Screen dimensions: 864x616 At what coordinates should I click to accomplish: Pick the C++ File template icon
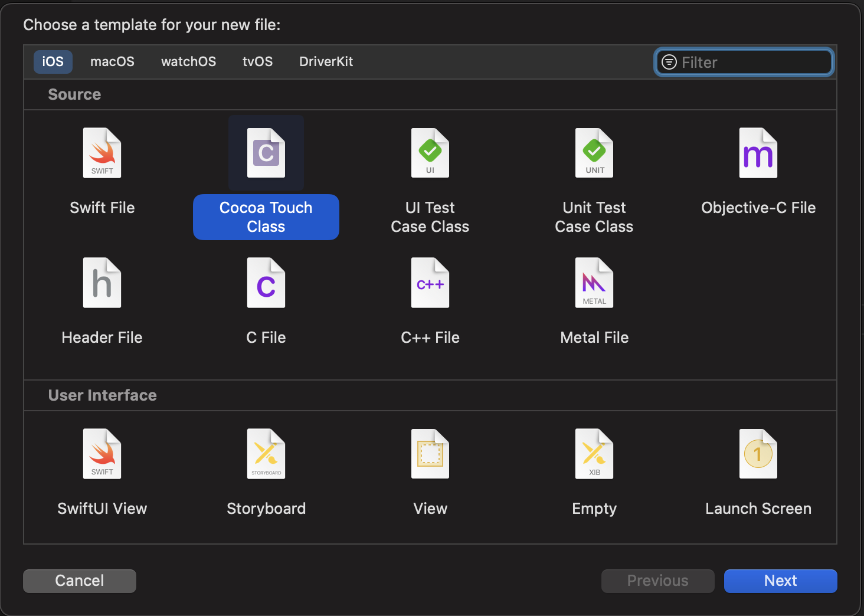point(430,283)
